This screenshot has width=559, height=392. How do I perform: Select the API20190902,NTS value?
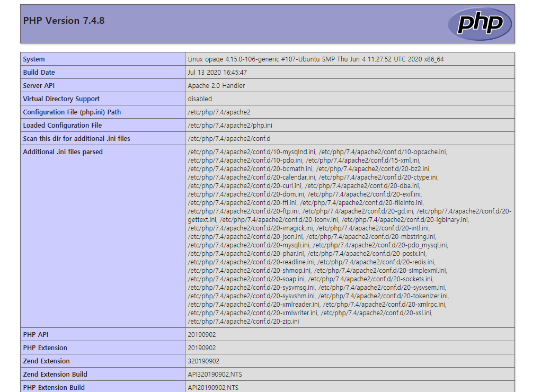(213, 387)
